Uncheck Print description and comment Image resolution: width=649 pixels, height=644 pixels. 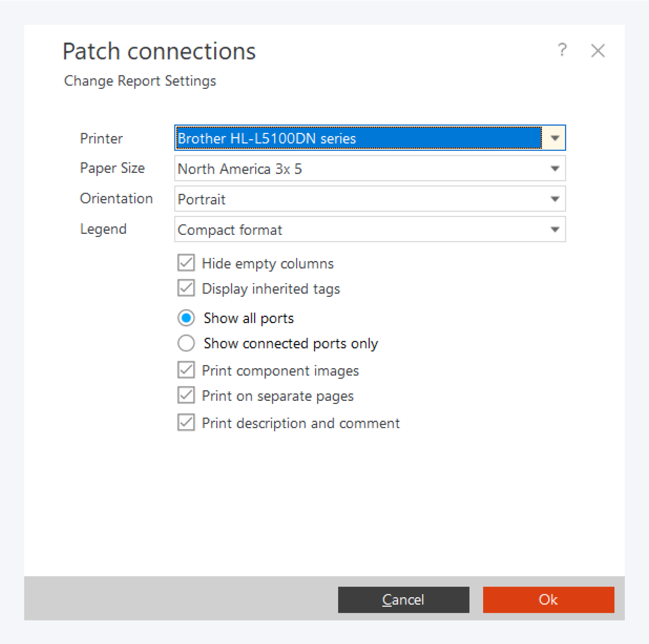pos(186,422)
